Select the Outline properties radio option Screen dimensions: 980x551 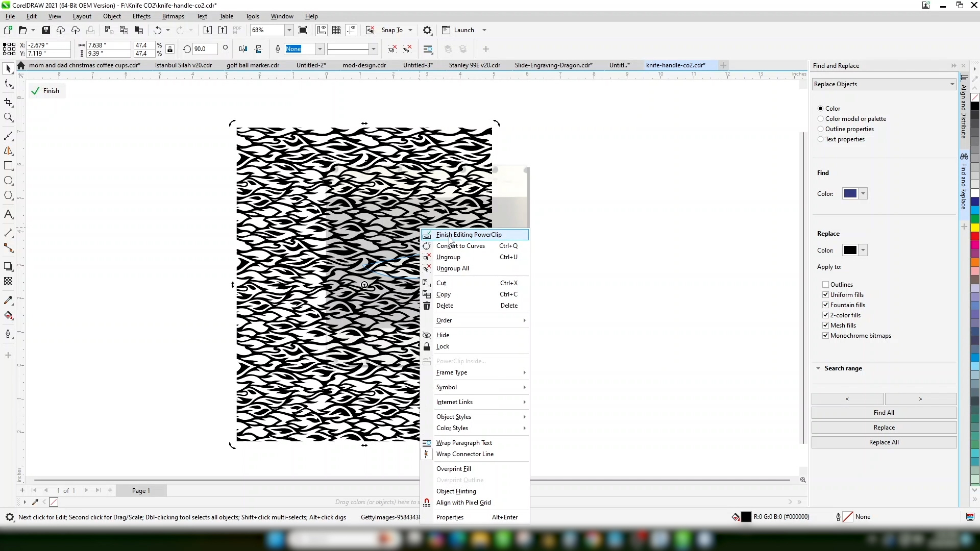(821, 129)
